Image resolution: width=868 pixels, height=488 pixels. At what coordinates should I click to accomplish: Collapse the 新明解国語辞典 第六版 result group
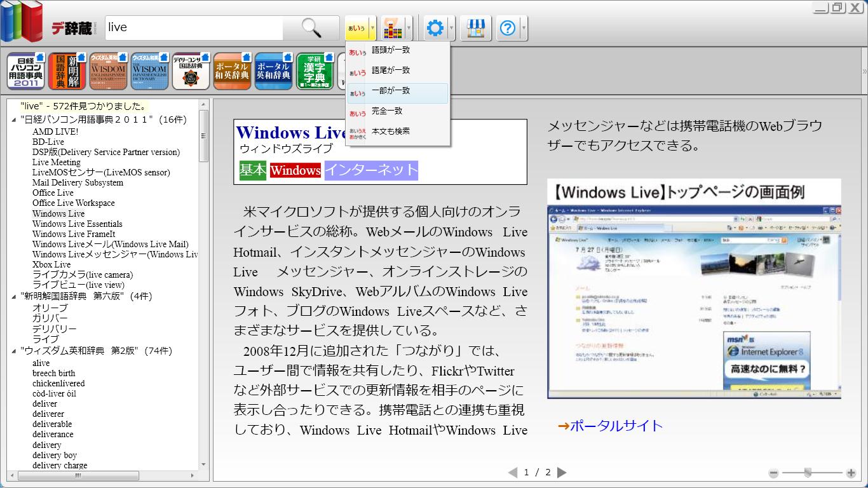(14, 296)
